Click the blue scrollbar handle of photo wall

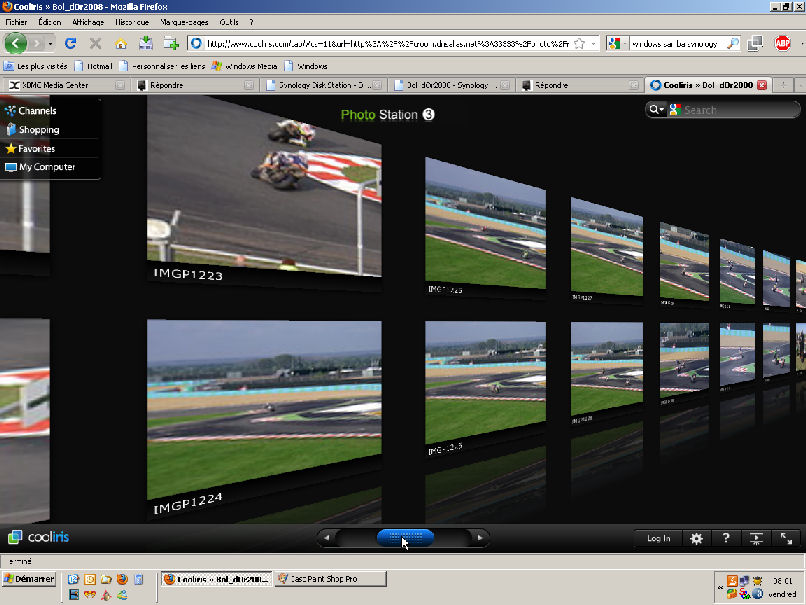pyautogui.click(x=406, y=538)
